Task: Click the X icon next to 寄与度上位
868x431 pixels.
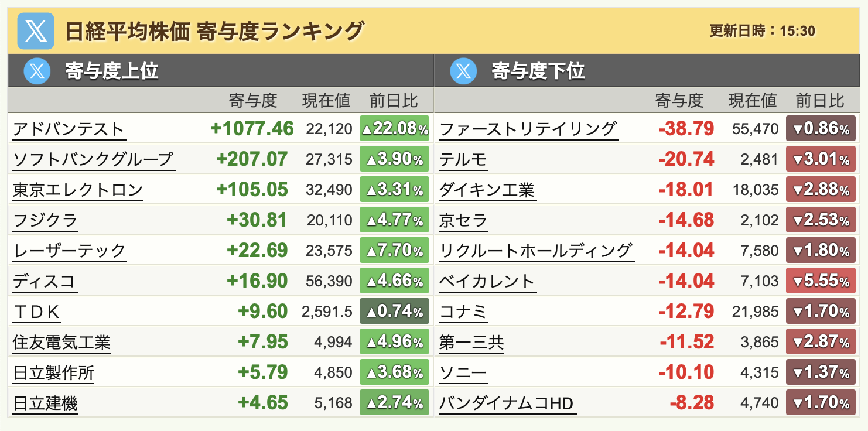Action: point(37,71)
